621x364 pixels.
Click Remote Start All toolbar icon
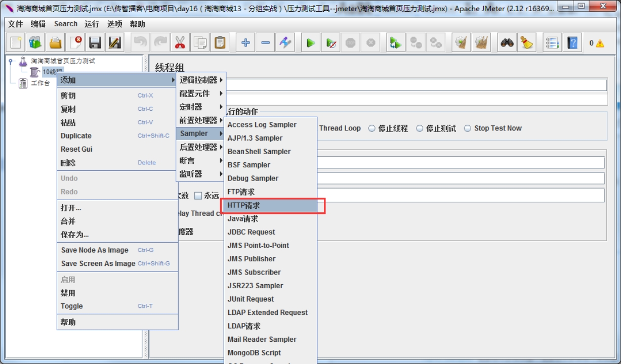396,42
